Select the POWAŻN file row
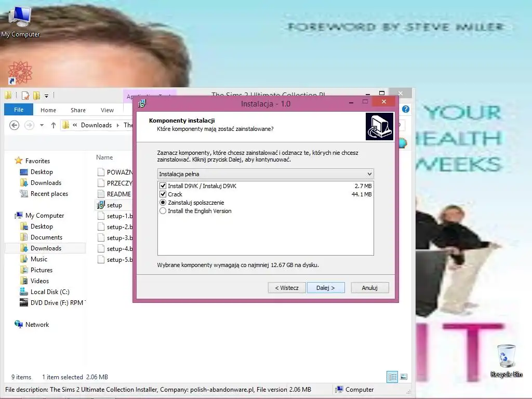Viewport: 532px width, 399px height. [115, 172]
